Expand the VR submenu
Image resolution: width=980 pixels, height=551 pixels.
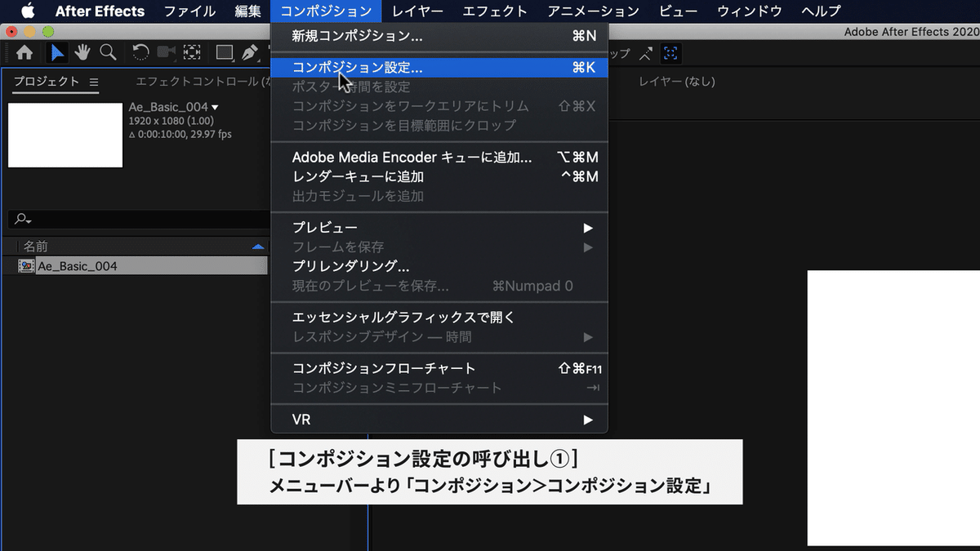tap(587, 420)
